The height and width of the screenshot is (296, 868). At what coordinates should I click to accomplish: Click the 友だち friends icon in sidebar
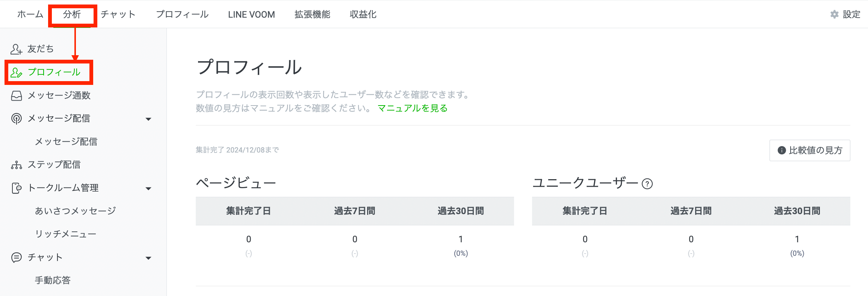click(x=16, y=49)
